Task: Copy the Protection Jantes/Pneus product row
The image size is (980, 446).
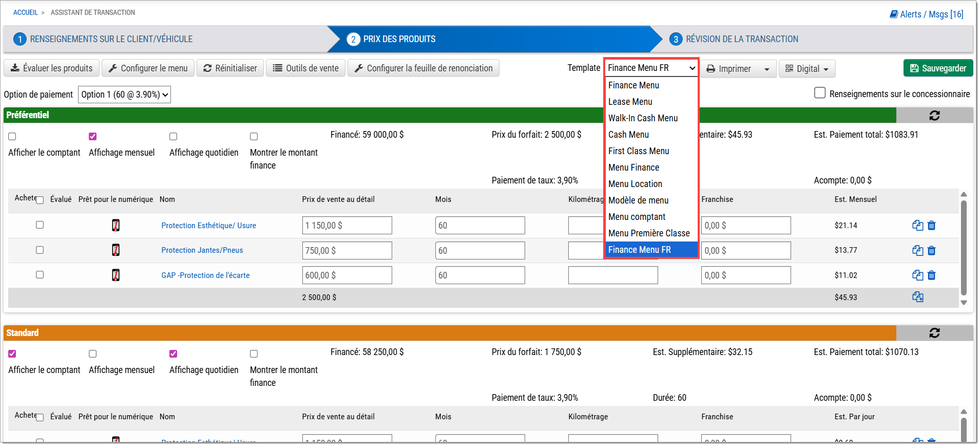Action: (x=917, y=251)
